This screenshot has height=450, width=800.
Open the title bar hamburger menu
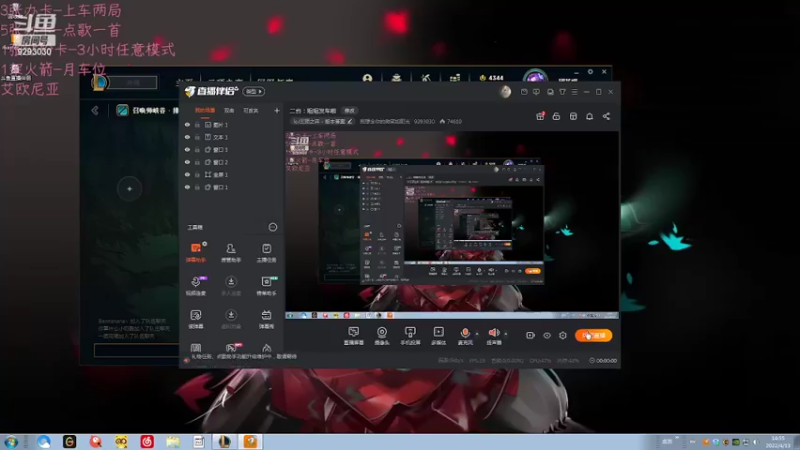tap(574, 92)
